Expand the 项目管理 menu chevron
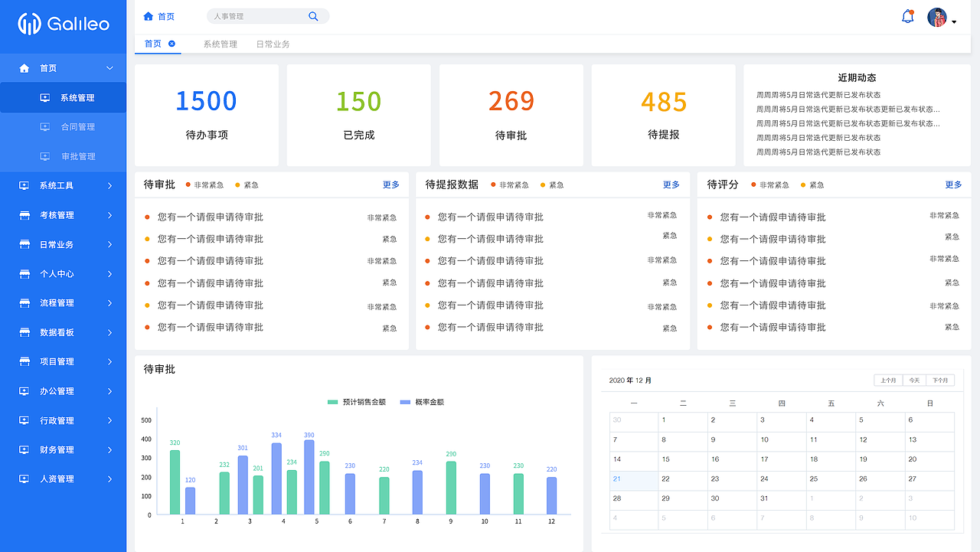The width and height of the screenshot is (980, 552). (x=110, y=361)
